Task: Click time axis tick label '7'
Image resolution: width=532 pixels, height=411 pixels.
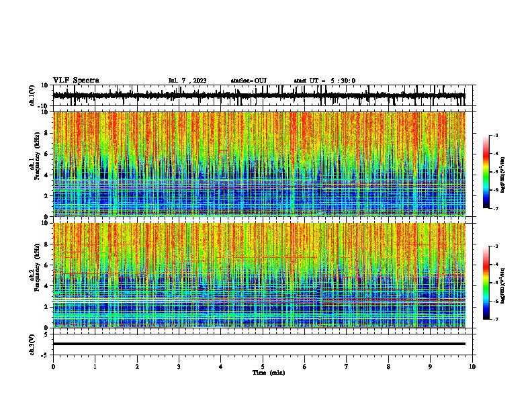Action: pyautogui.click(x=347, y=367)
